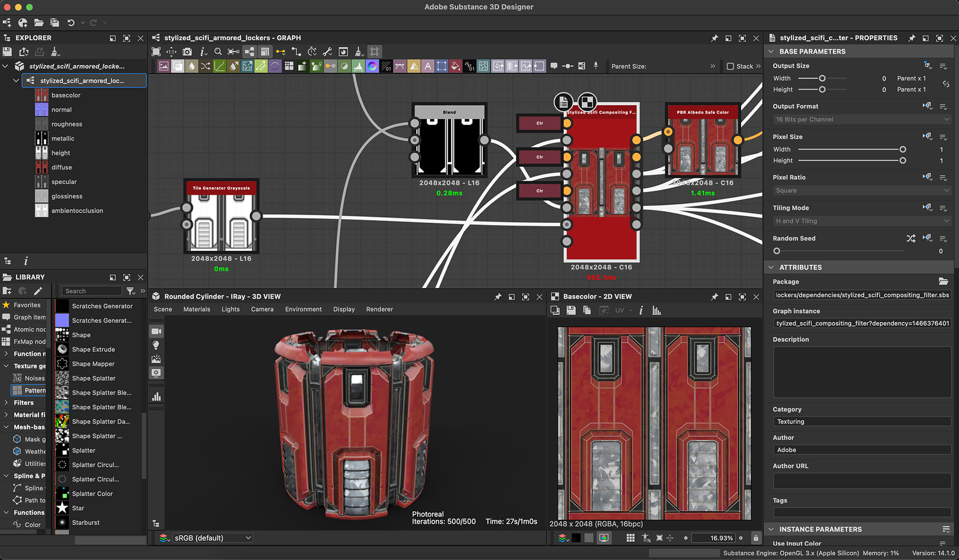The width and height of the screenshot is (959, 560).
Task: Toggle grid snapping in the graph toolbar
Action: click(x=375, y=51)
